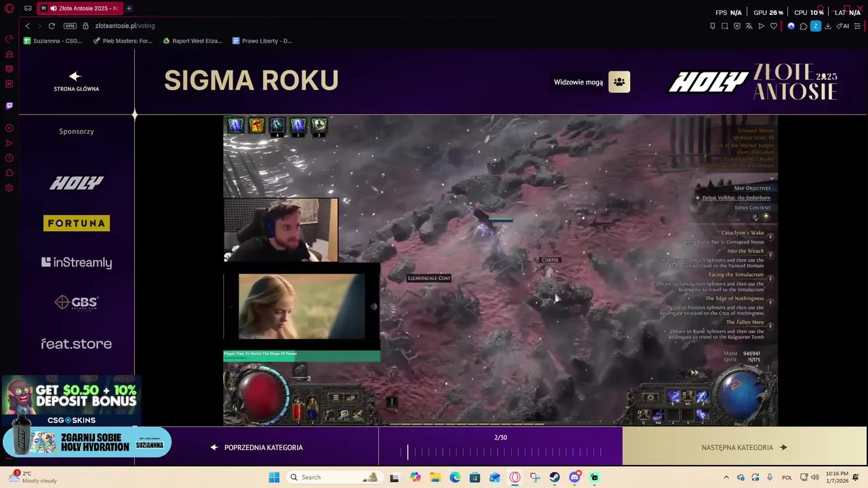Open Pleb Masters: For... bookmark
The width and height of the screenshot is (868, 488).
point(123,41)
